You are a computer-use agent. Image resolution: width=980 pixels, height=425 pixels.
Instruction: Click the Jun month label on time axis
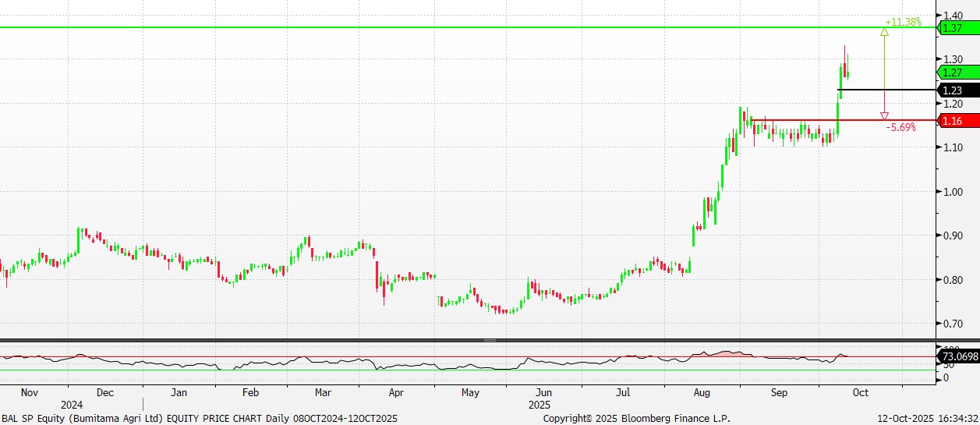543,393
